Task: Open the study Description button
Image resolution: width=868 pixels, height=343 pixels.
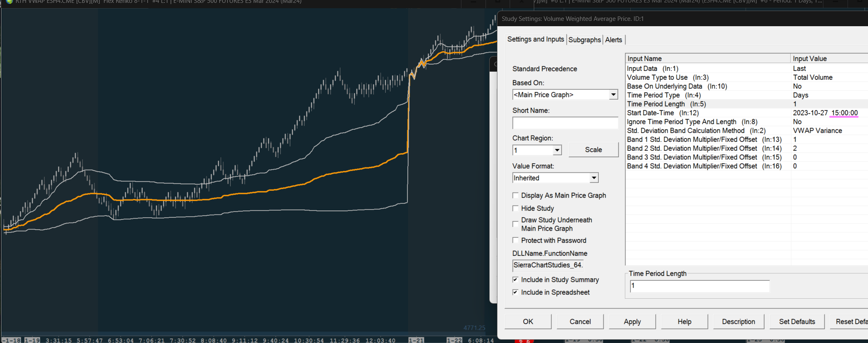Action: [738, 322]
